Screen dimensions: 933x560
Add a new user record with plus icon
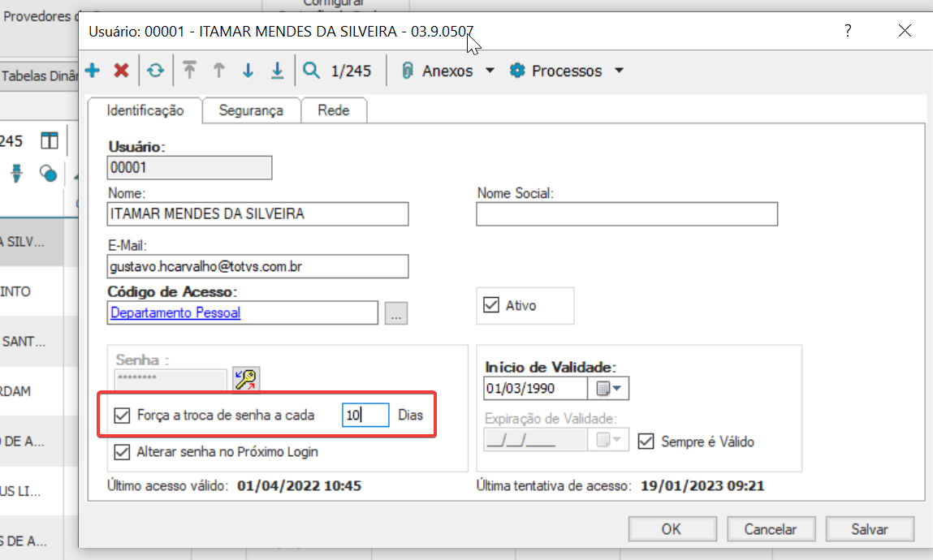[93, 71]
